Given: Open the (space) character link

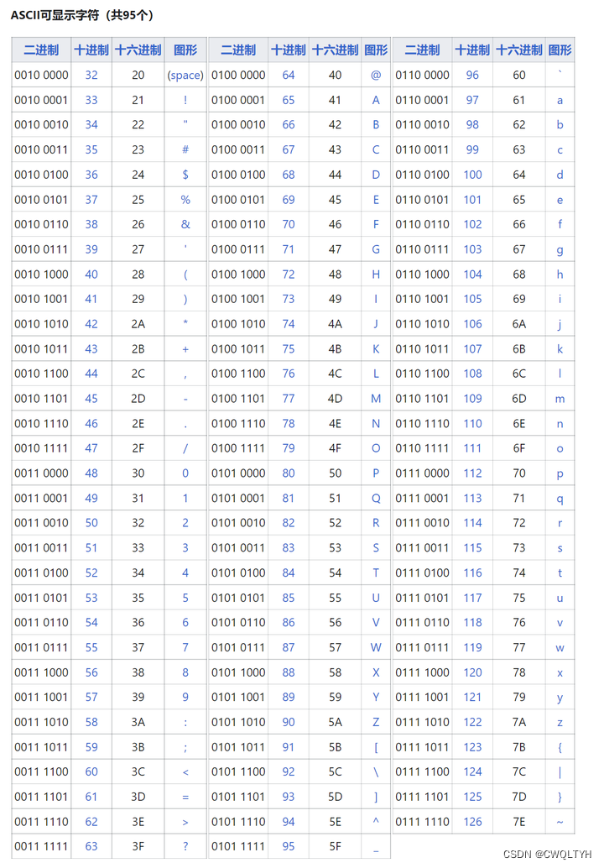Looking at the screenshot, I should pyautogui.click(x=185, y=76).
